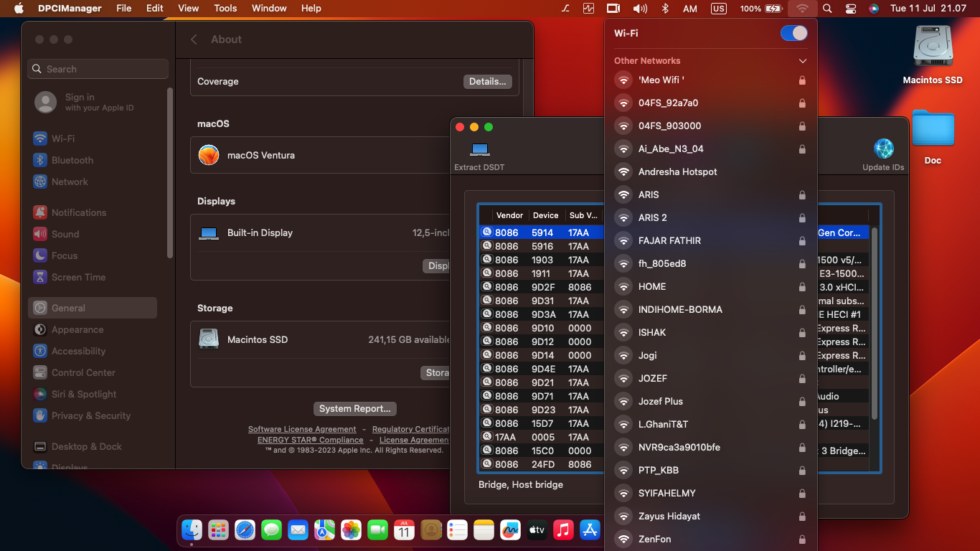Viewport: 980px width, 551px height.
Task: Launch Freeform from the Dock
Action: 510,530
